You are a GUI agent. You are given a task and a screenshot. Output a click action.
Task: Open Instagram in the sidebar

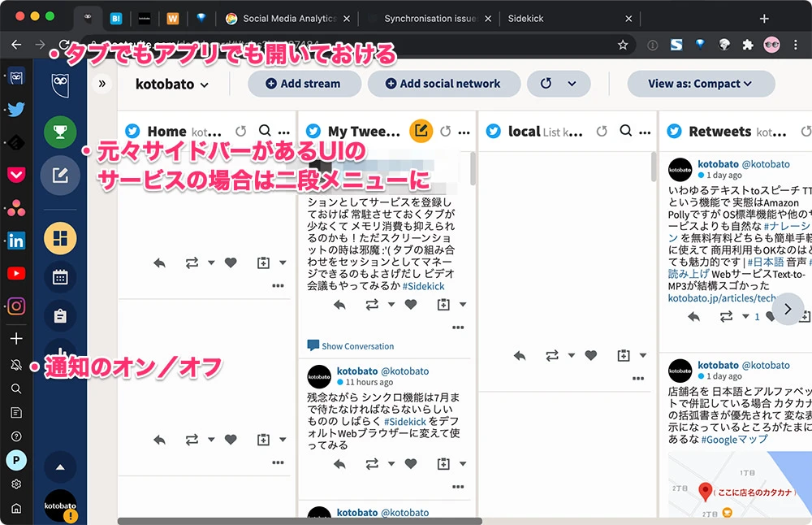click(16, 306)
